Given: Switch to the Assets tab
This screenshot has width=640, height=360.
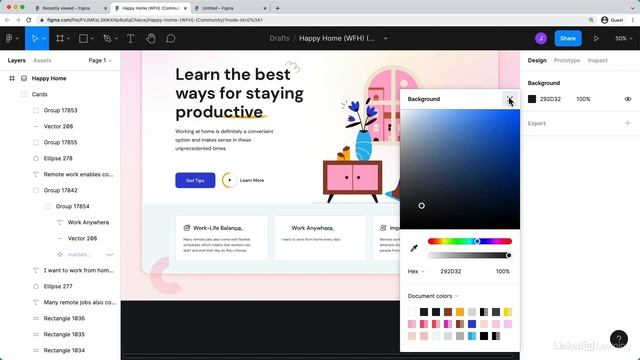Looking at the screenshot, I should click(x=42, y=60).
